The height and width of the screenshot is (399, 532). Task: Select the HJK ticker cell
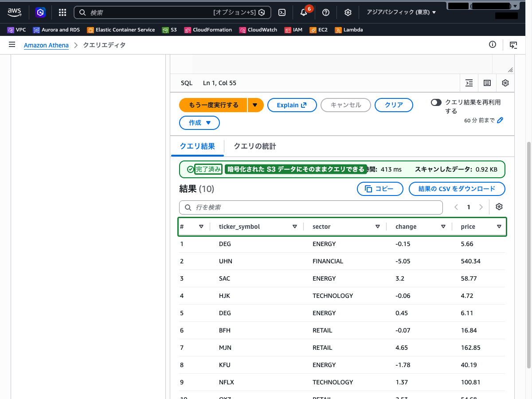[x=225, y=296]
